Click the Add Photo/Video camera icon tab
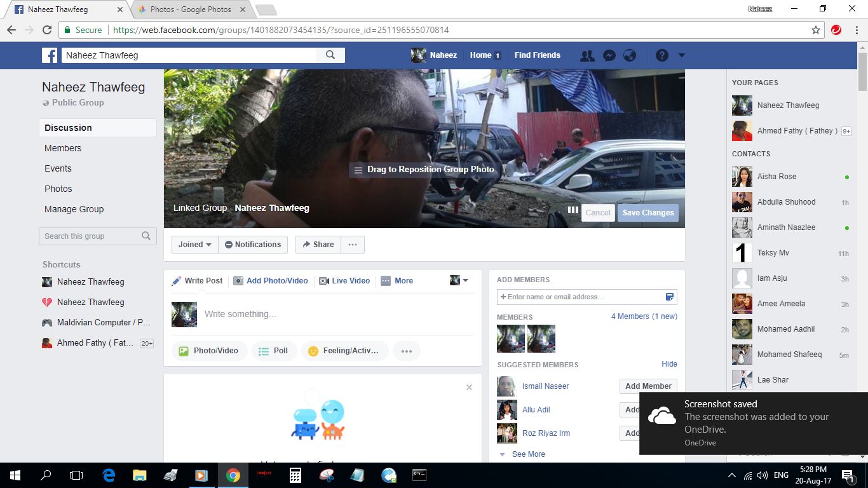This screenshot has width=868, height=488. 271,281
